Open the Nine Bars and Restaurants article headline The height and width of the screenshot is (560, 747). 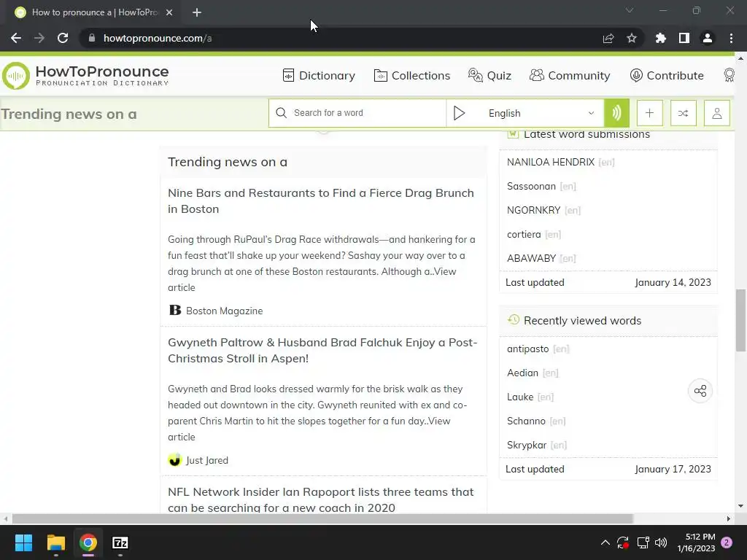pyautogui.click(x=321, y=201)
